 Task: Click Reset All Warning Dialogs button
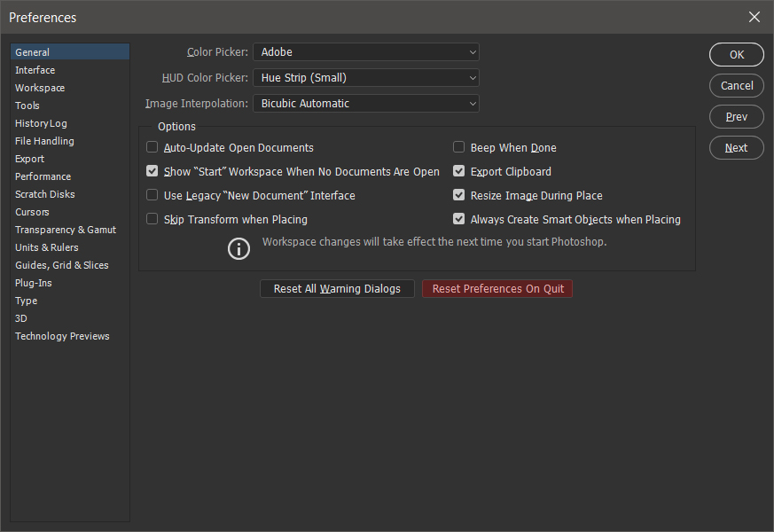coord(337,289)
